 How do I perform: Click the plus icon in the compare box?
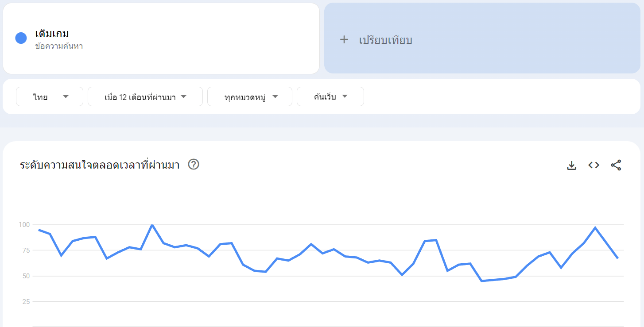pyautogui.click(x=344, y=39)
